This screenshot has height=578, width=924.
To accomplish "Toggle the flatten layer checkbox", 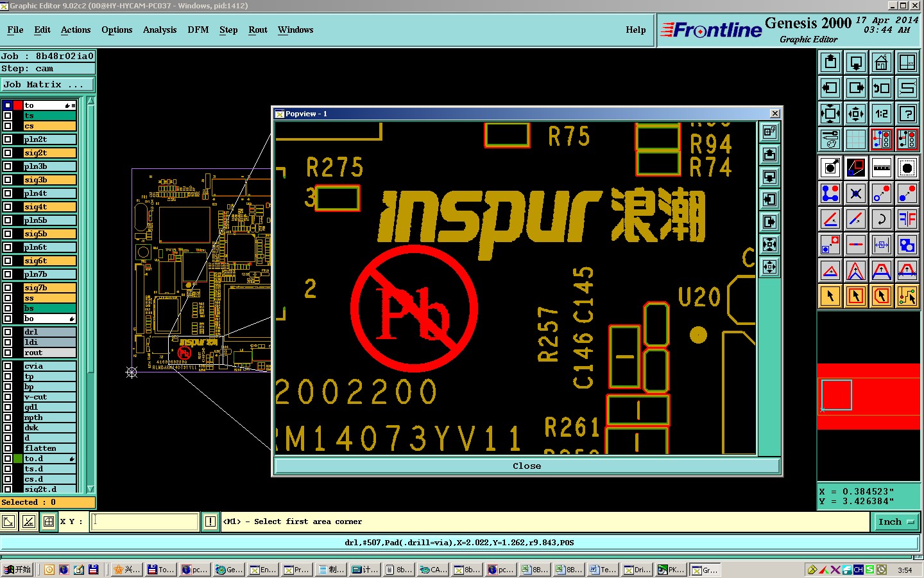I will click(x=8, y=448).
